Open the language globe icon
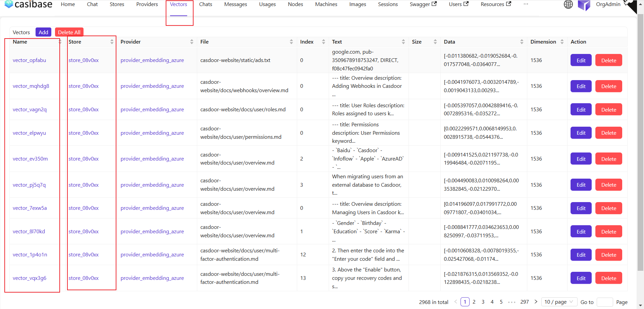This screenshot has width=644, height=309. (568, 4)
